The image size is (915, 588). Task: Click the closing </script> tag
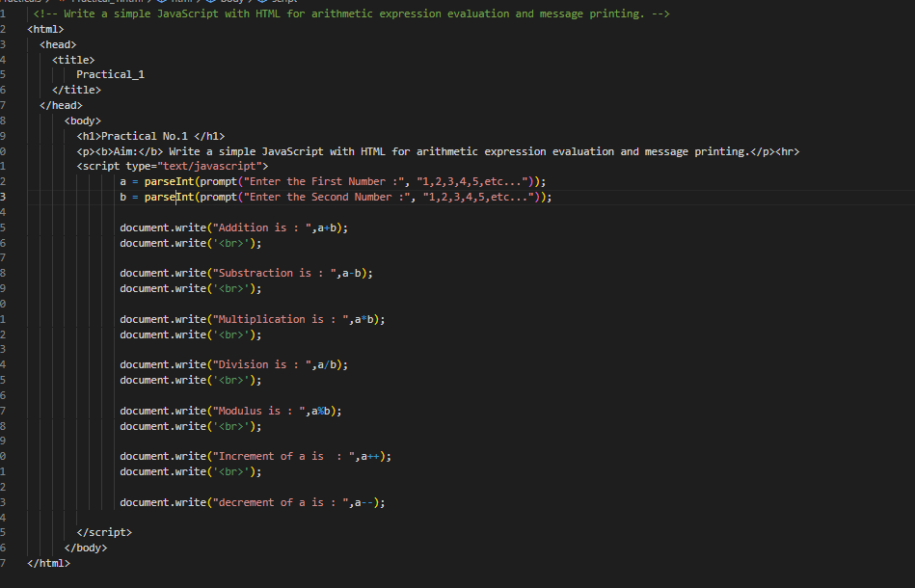[104, 533]
